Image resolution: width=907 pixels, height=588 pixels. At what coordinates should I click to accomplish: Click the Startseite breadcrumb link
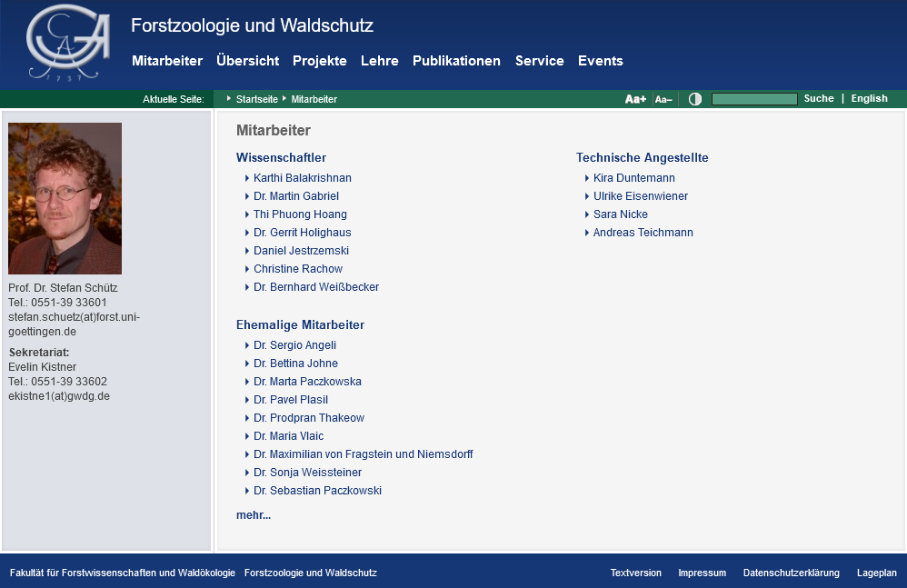(x=256, y=99)
